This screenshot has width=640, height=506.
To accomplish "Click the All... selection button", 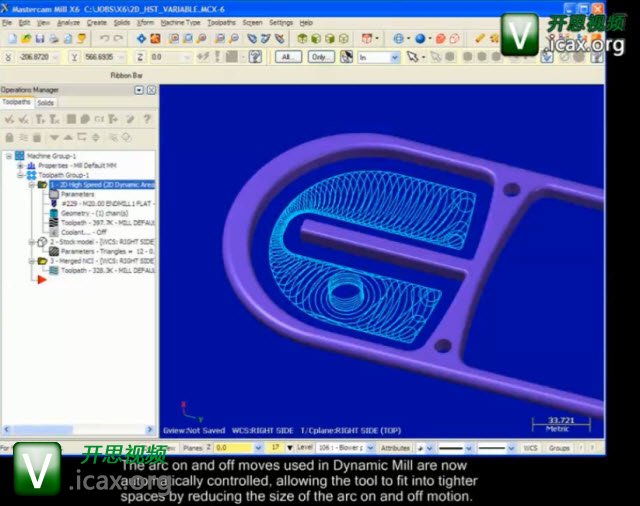I will 289,58.
